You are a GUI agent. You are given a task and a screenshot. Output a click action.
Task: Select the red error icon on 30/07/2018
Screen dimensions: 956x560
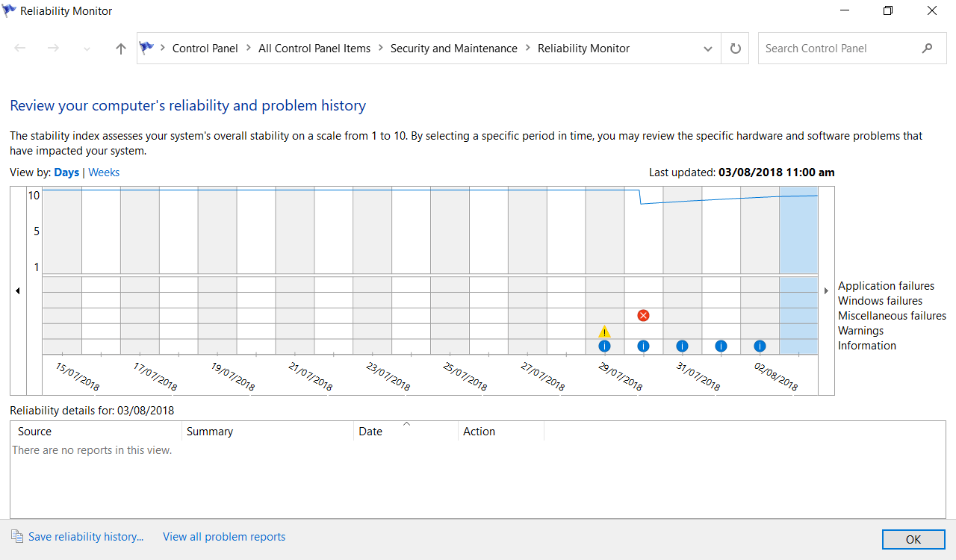[643, 315]
